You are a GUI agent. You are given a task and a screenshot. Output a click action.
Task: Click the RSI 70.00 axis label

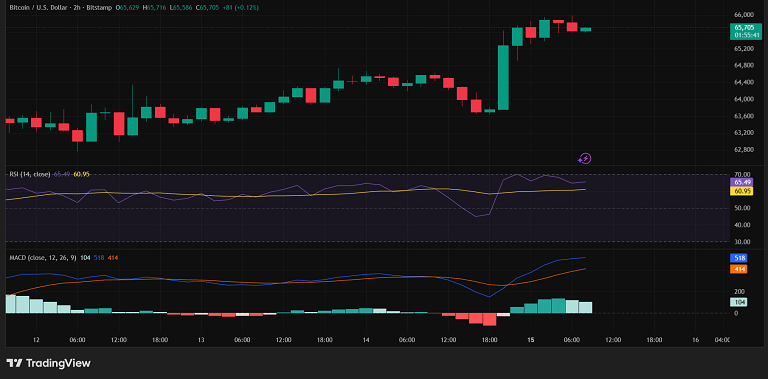click(742, 174)
